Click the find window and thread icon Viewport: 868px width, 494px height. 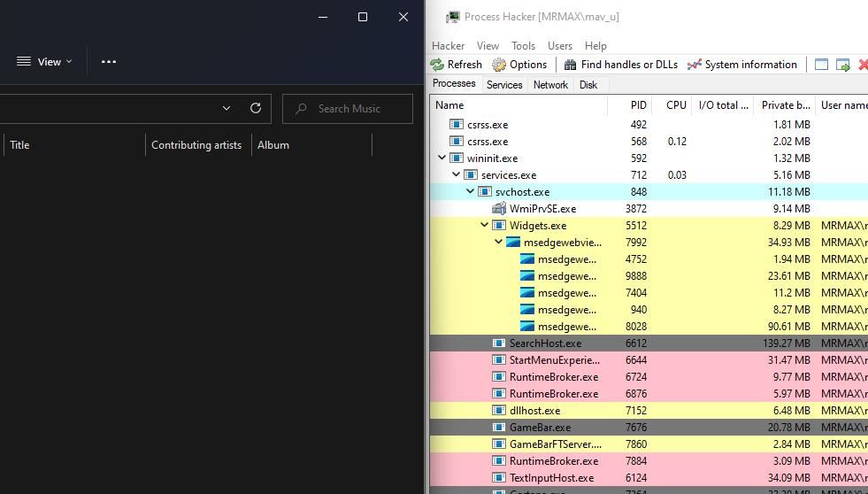(842, 65)
